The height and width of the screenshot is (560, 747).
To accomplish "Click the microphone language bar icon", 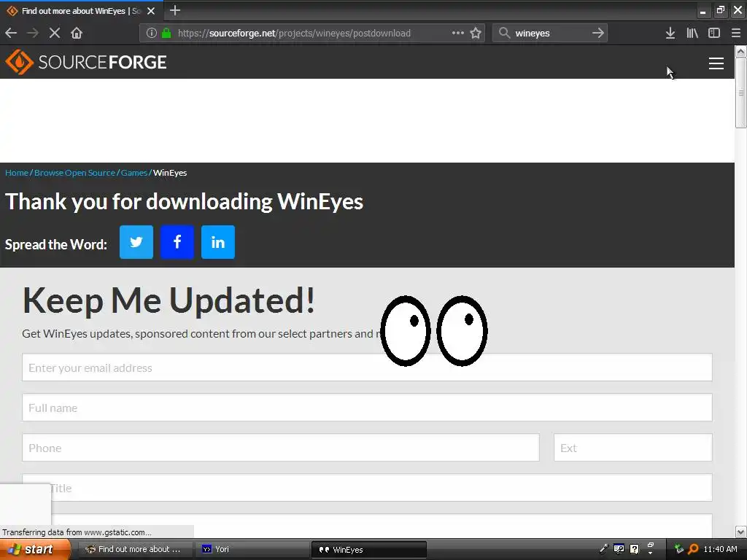I will pos(603,548).
